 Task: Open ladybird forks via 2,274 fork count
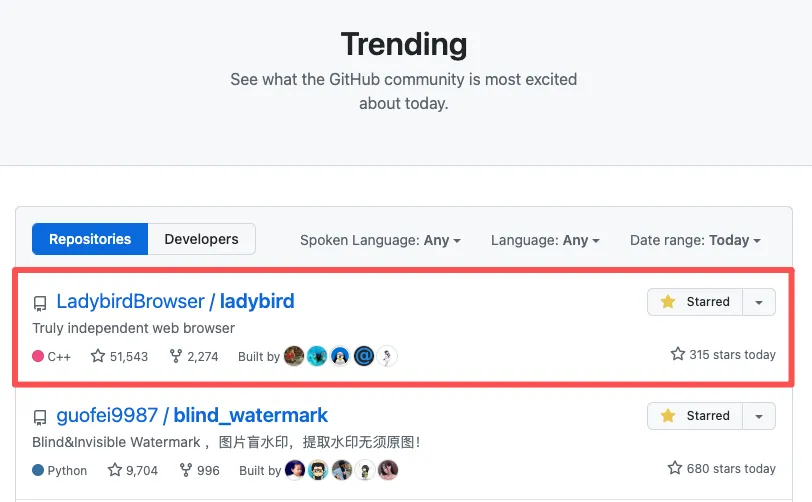coord(194,356)
